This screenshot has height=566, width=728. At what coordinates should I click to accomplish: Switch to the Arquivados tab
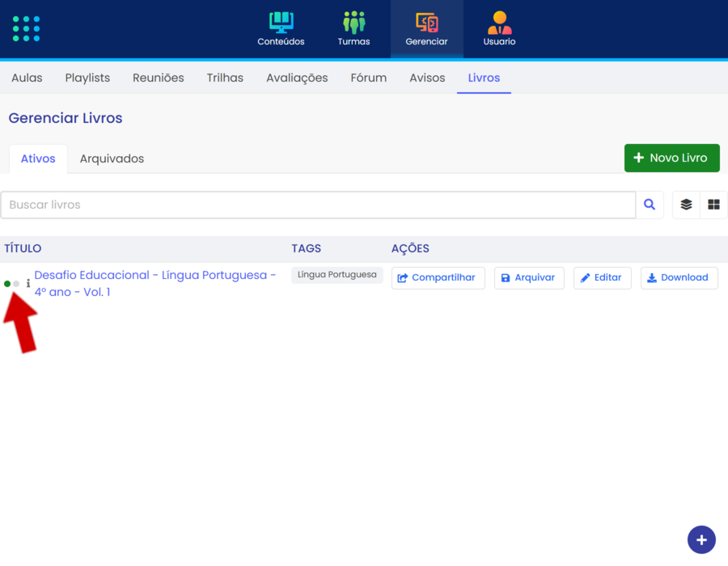pos(112,158)
